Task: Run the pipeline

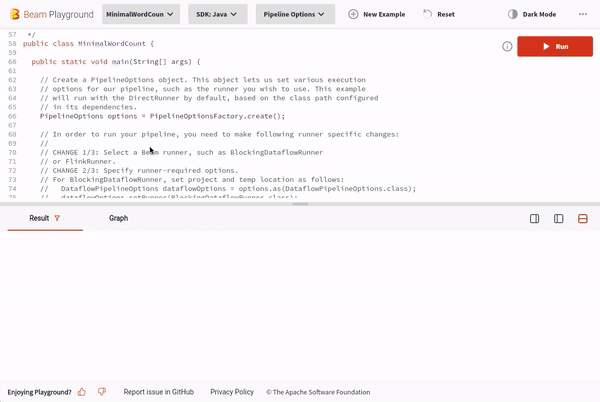Action: (554, 47)
